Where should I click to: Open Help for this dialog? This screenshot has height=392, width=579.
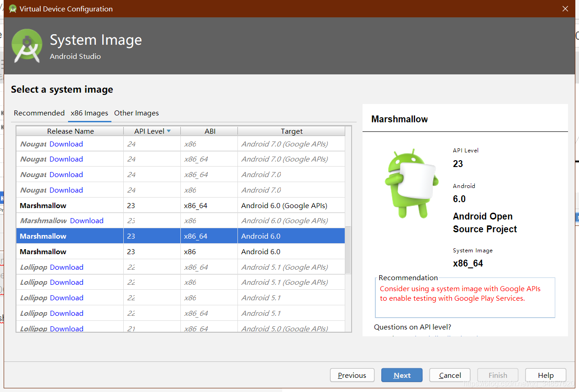tap(546, 375)
